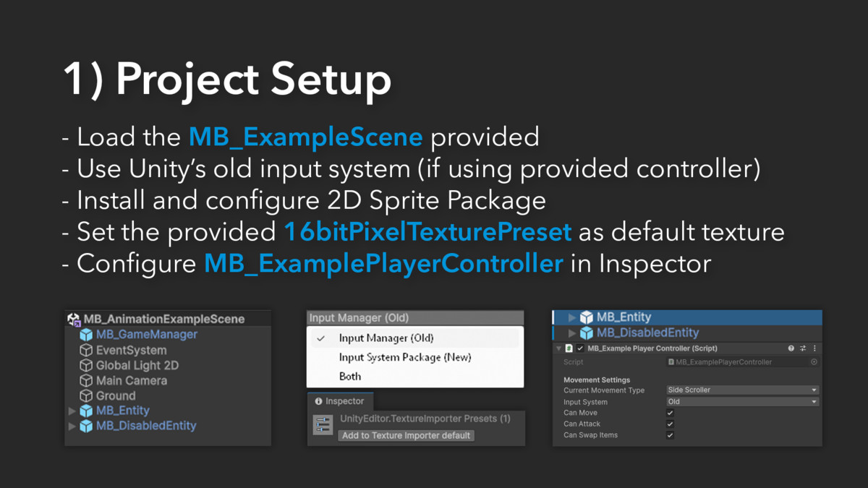Screen dimensions: 868x488
Task: Click the Unity scene icon beside MB_AnimationExampleScene
Action: 74,319
